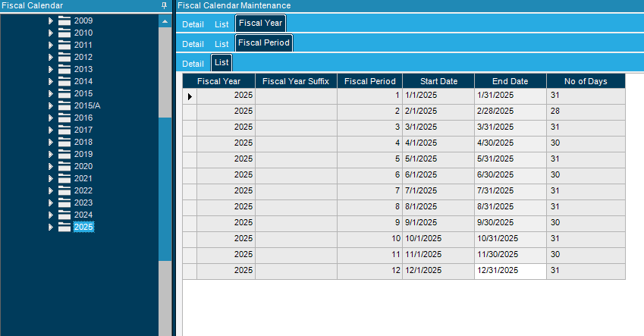
Task: Click the 2021 folder icon
Action: (x=64, y=179)
